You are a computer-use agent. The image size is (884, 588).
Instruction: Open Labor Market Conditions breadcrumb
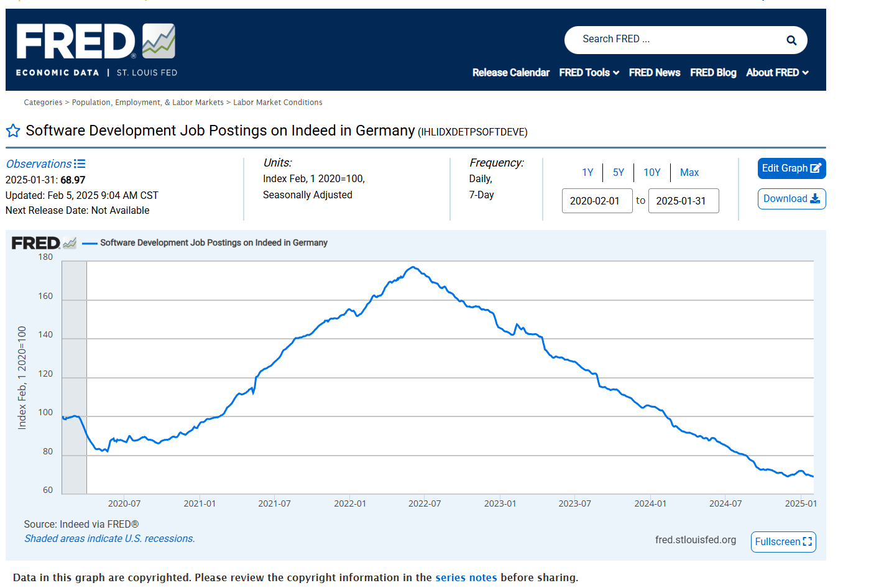coord(278,103)
